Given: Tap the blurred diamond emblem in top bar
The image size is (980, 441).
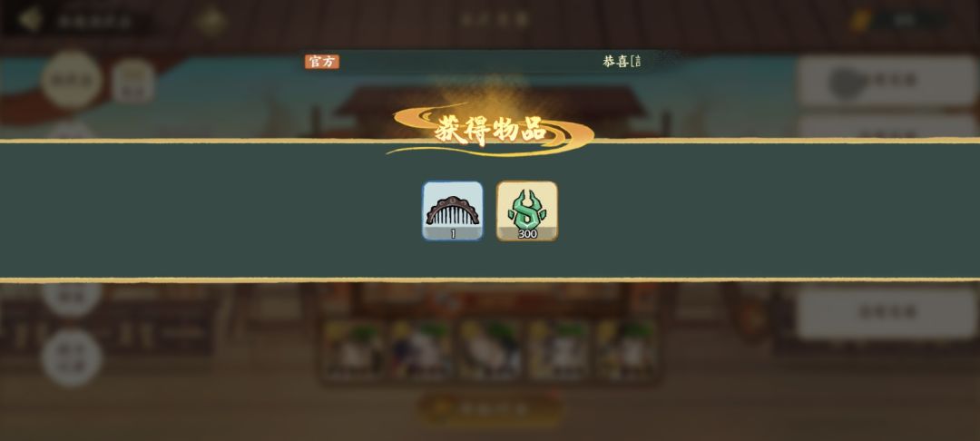Looking at the screenshot, I should coord(211,21).
